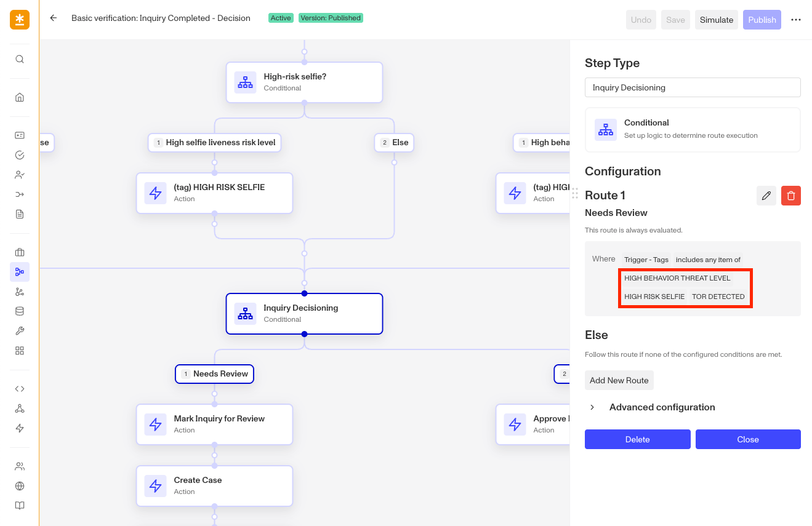This screenshot has width=812, height=526.
Task: Click the Trigger - Tags condition chip
Action: pyautogui.click(x=646, y=260)
